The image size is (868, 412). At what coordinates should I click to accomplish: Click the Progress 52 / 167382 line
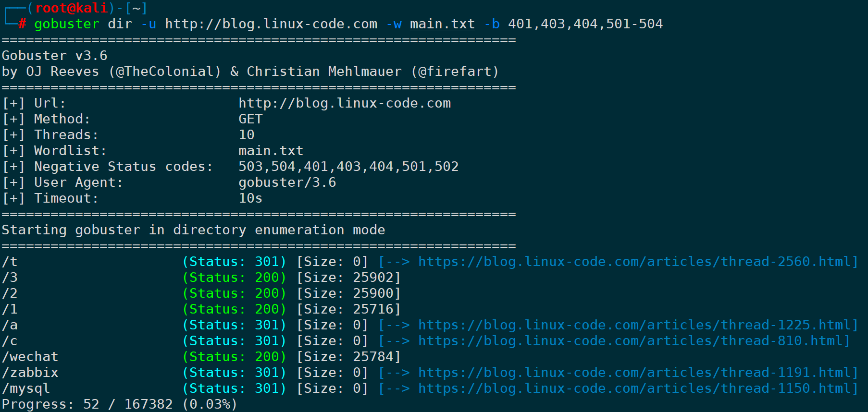120,404
